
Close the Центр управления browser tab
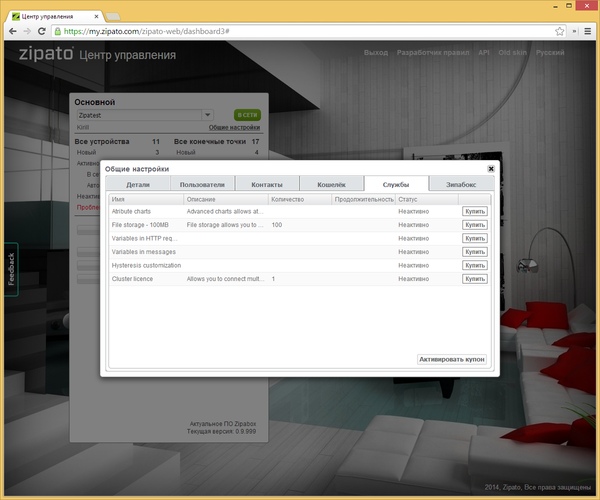(96, 16)
